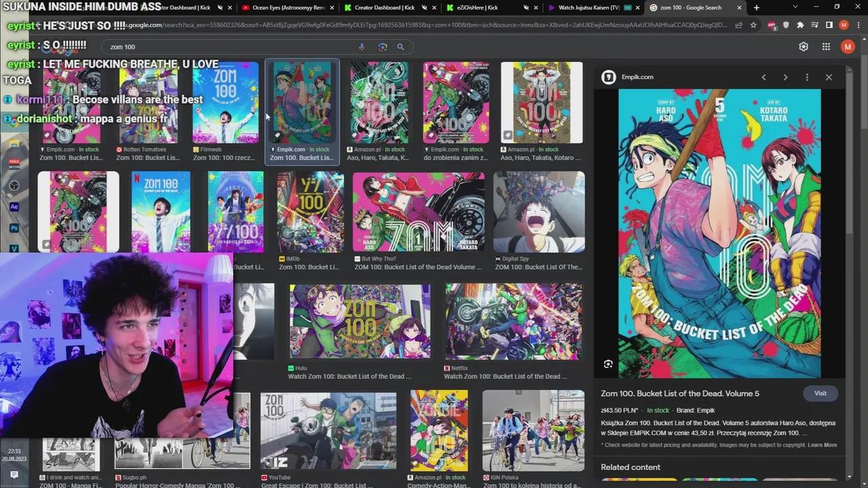Launch After Effects from the taskbar

(14, 206)
